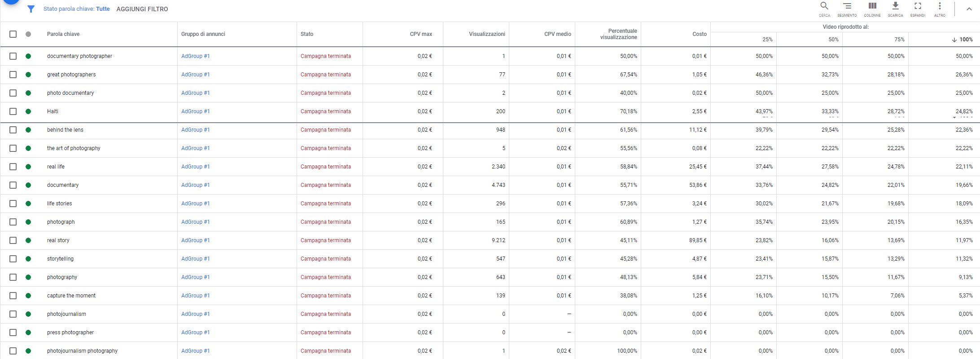The height and width of the screenshot is (359, 980).
Task: Select the checkbox for behind the lens
Action: (x=13, y=130)
